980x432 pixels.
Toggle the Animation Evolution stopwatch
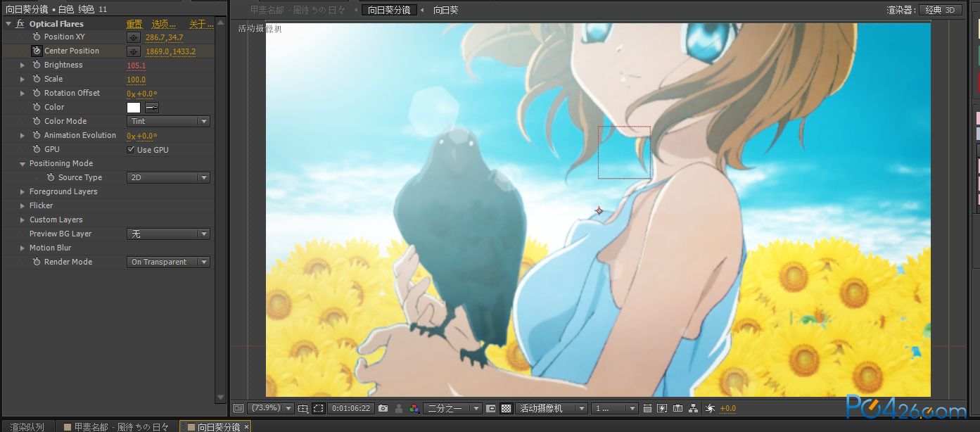pyautogui.click(x=37, y=135)
